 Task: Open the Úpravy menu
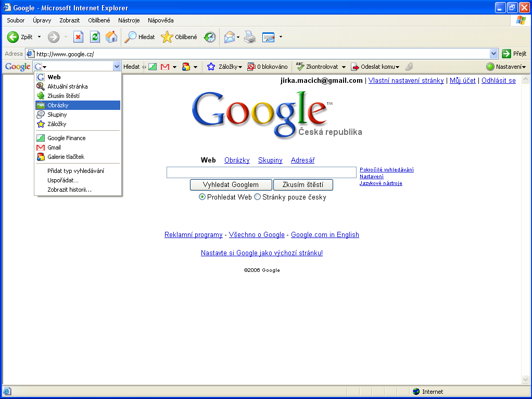click(42, 20)
